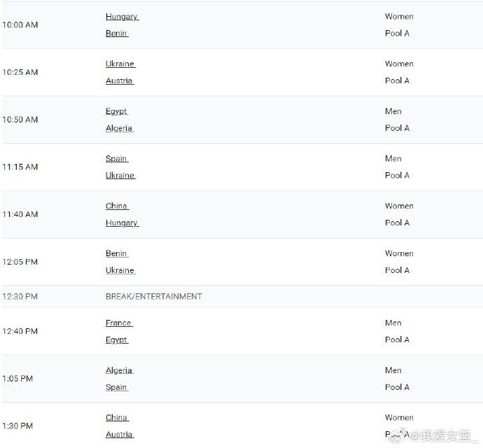Viewport: 483px width, 448px height.
Task: Select Ukraine in the 12:05 PM match
Action: pos(120,271)
